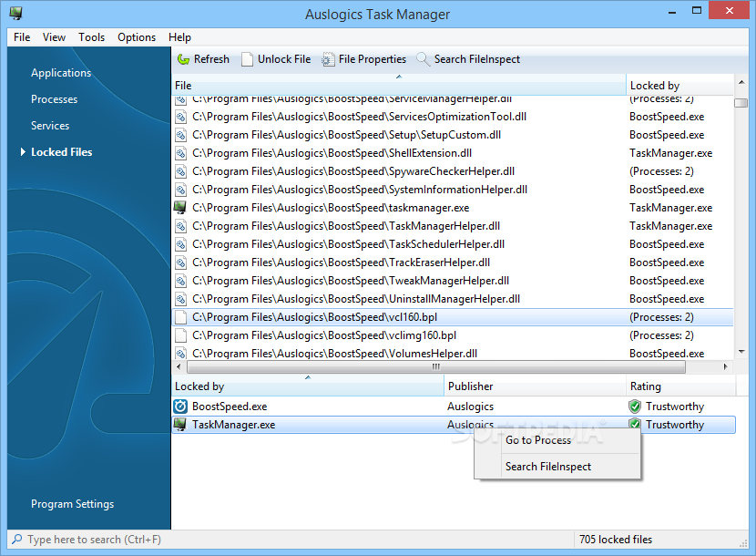Click the TaskSchedulerHelper.dll file icon

pos(181,244)
